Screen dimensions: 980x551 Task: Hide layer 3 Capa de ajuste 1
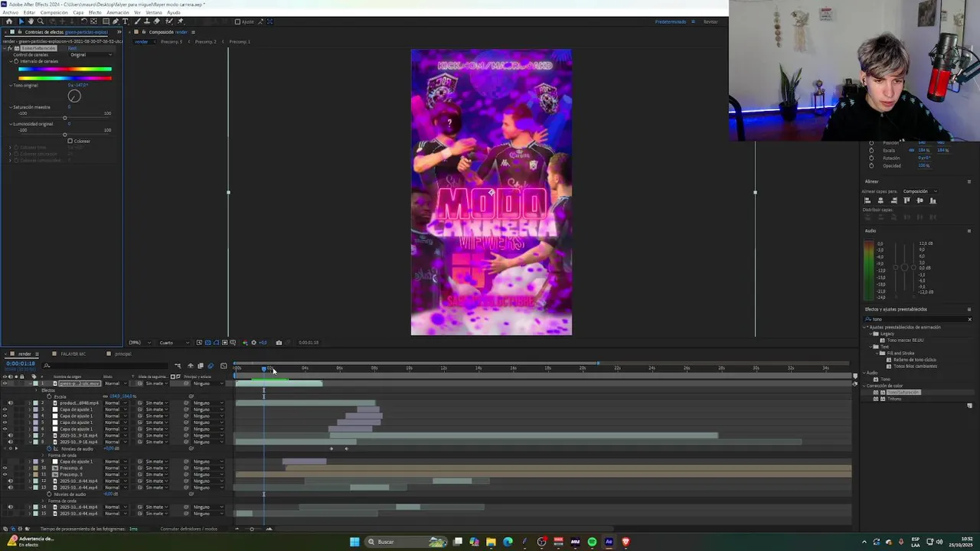click(5, 409)
